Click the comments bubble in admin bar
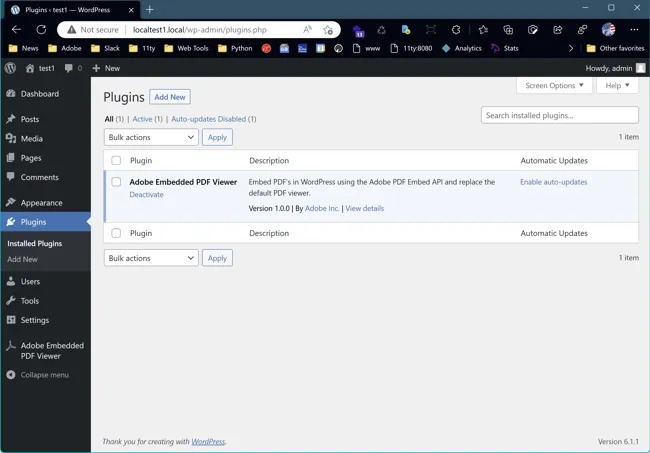Viewport: 650px width, 453px height. pyautogui.click(x=72, y=68)
